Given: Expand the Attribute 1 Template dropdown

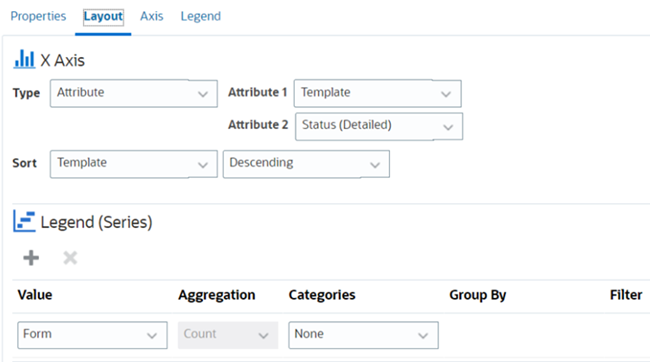Looking at the screenshot, I should [x=378, y=93].
